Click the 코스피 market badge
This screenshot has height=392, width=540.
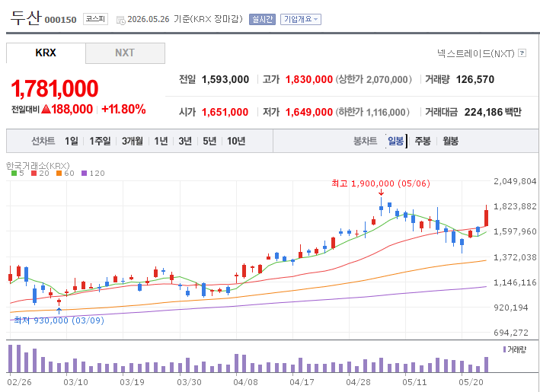95,19
